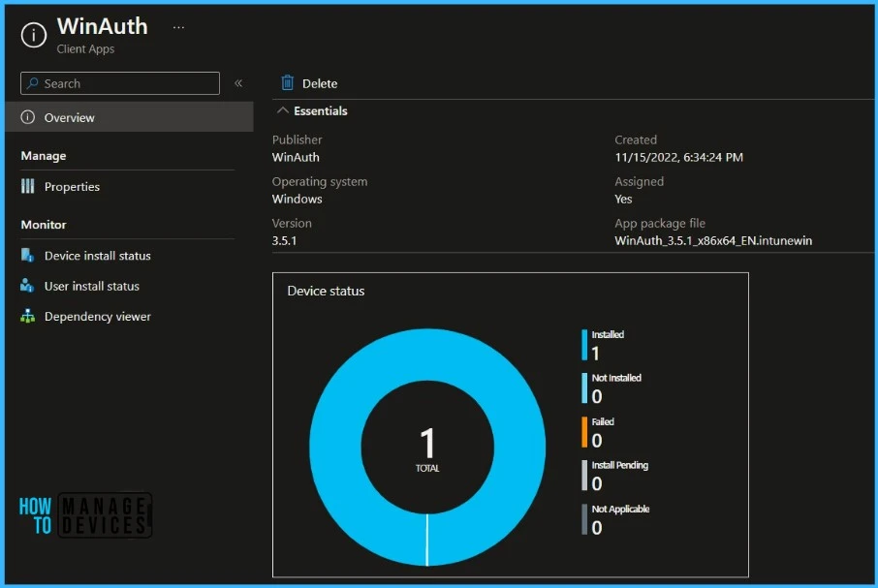Click the Not Applicable legend color bar
The width and height of the screenshot is (878, 588).
click(x=584, y=519)
